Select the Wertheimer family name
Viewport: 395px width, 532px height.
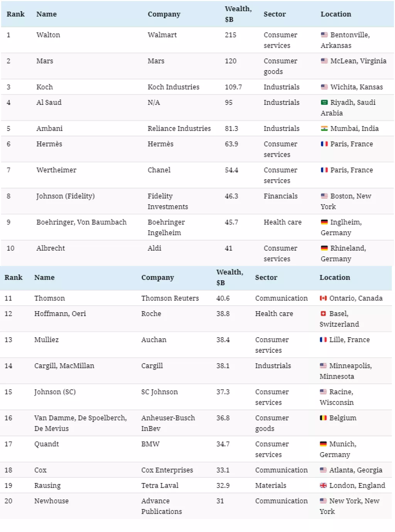coord(56,170)
